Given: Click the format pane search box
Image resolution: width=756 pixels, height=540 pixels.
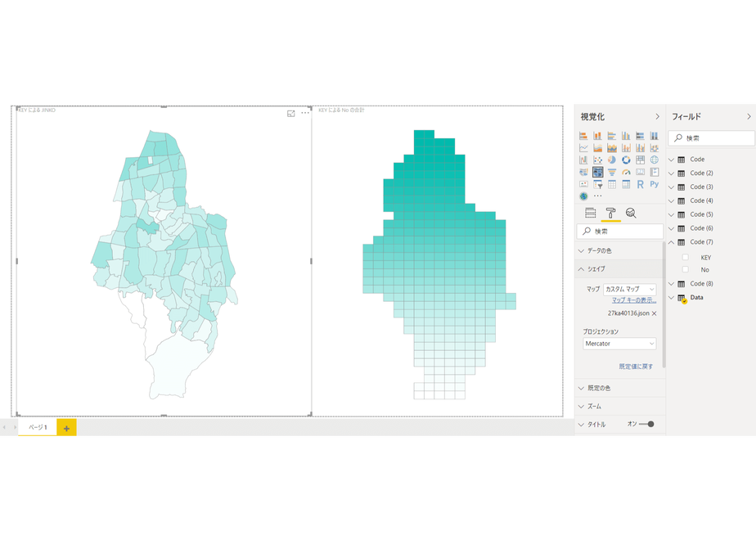Looking at the screenshot, I should (619, 232).
